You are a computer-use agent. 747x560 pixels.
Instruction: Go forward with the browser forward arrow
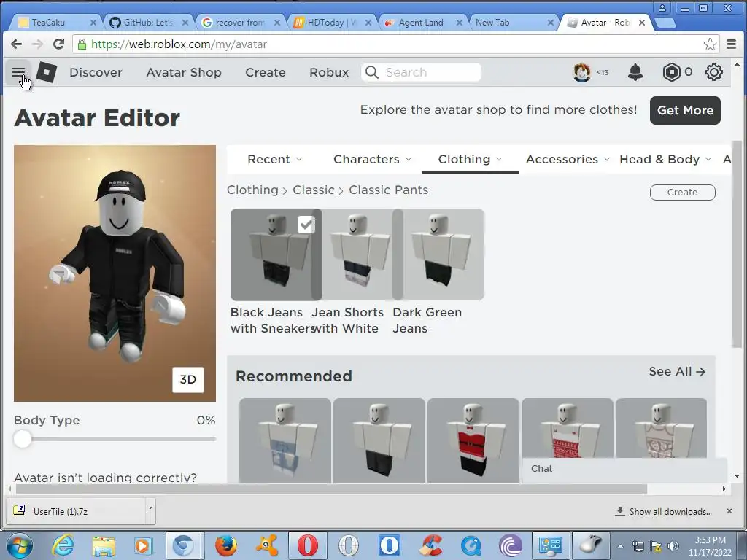pyautogui.click(x=37, y=44)
